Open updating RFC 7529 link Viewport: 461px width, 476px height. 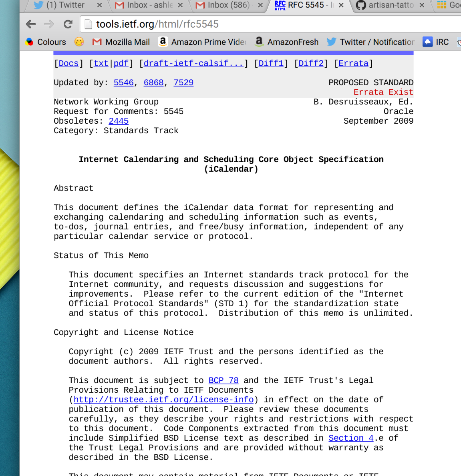(x=183, y=82)
